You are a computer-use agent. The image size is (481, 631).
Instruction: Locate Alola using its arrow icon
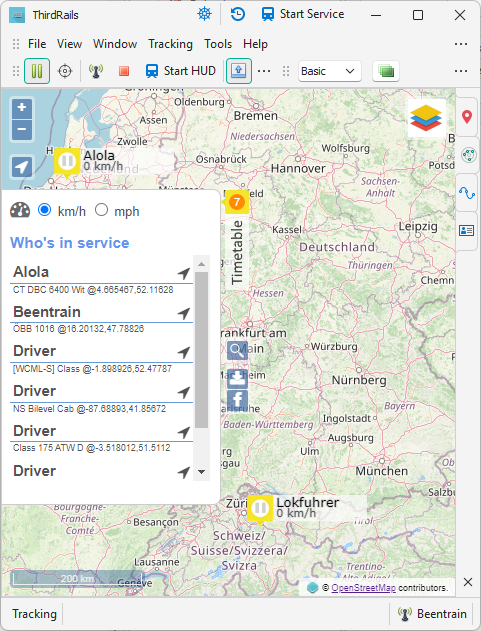184,274
